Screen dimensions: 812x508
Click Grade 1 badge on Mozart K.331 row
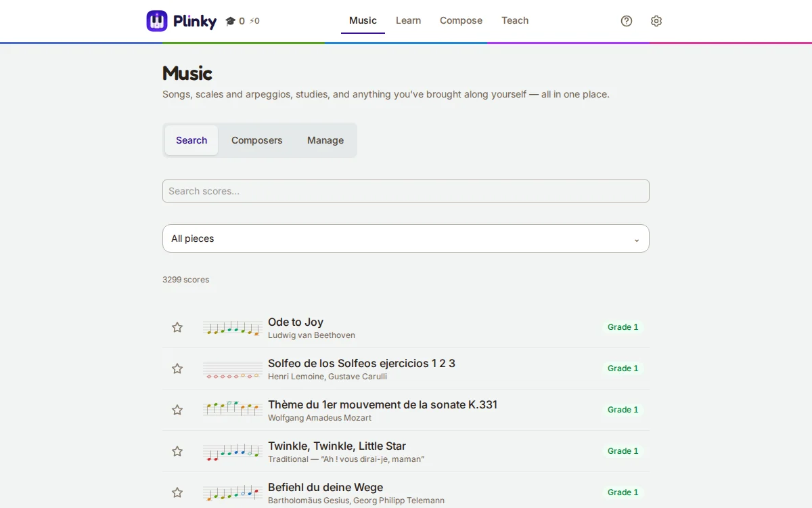[x=623, y=410]
